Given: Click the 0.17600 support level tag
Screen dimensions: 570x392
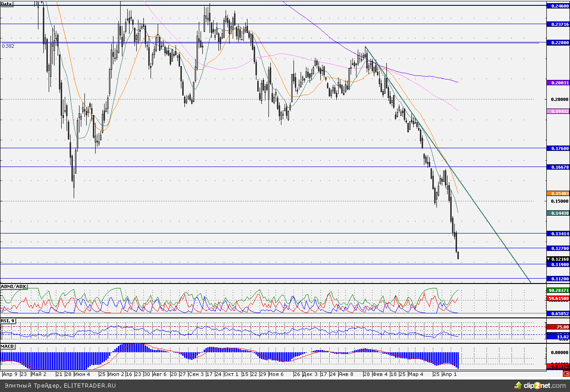Looking at the screenshot, I should [x=558, y=148].
